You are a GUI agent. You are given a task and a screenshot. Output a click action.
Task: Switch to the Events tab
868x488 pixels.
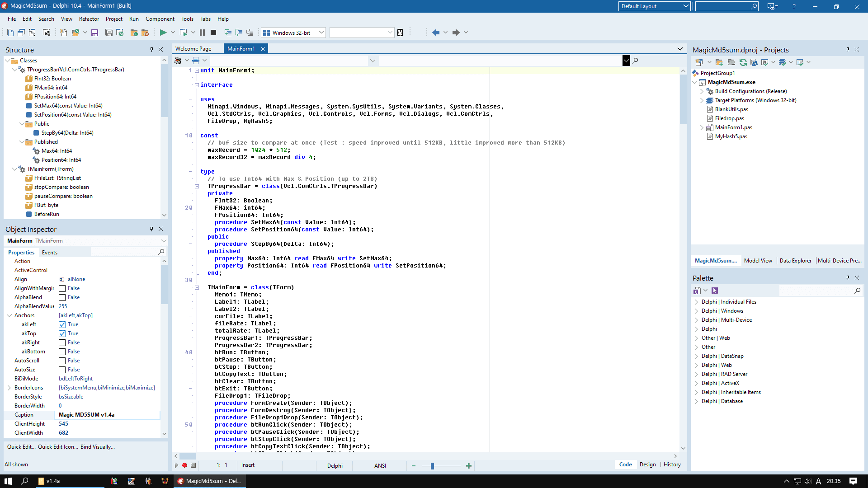(50, 253)
